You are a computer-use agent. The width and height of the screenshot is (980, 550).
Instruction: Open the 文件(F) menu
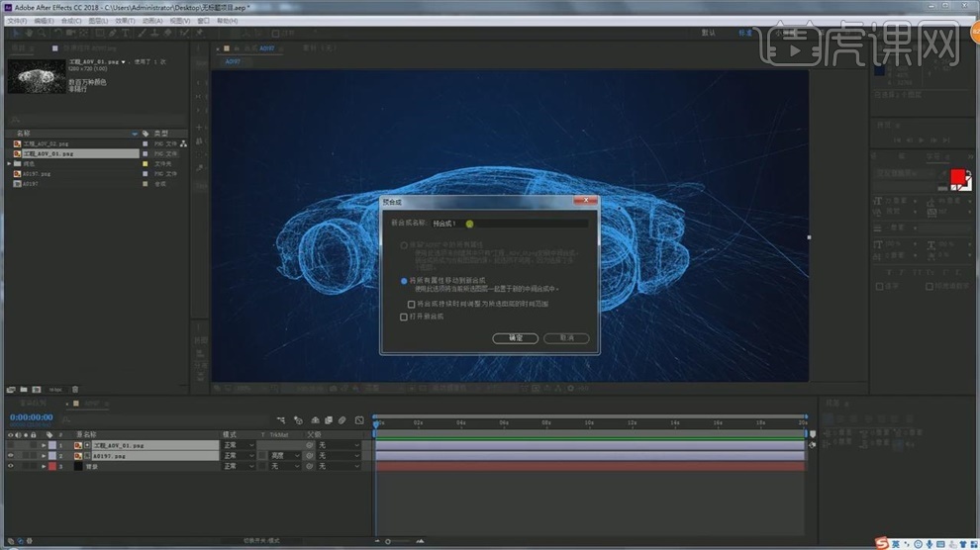click(16, 20)
